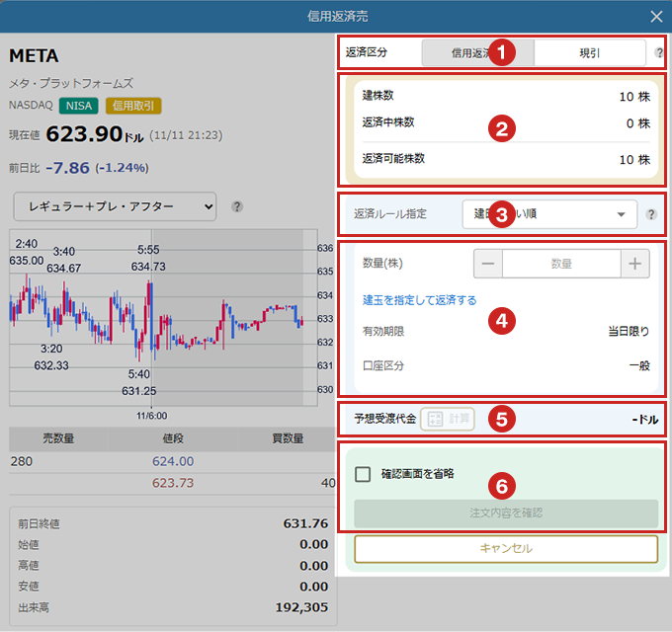This screenshot has width=672, height=632.
Task: Select the ask price 624.00
Action: pos(173,461)
